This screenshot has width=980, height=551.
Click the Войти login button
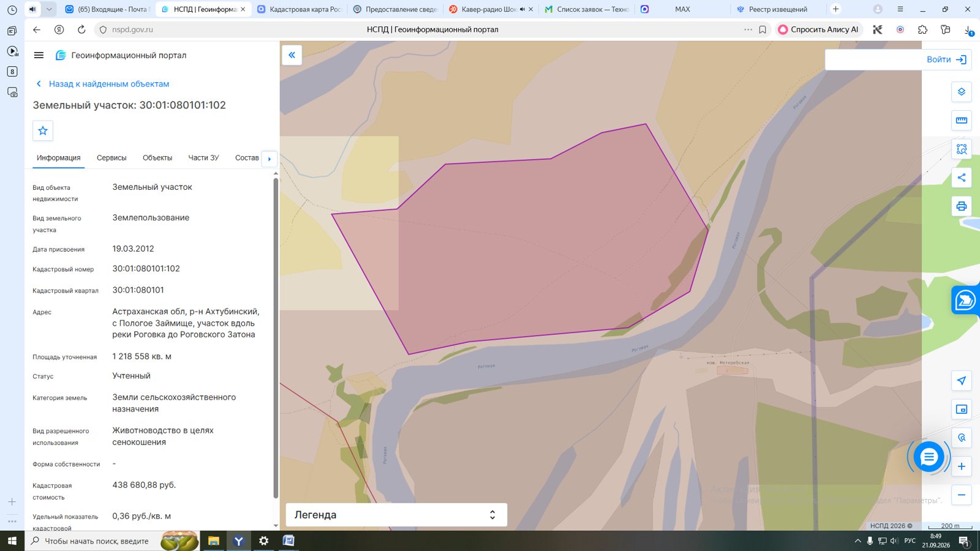tap(946, 59)
